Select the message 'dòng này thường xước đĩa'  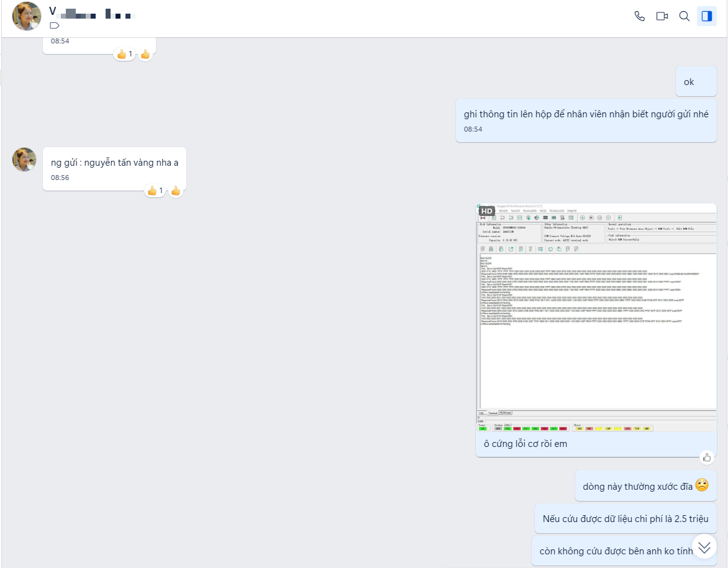point(646,486)
